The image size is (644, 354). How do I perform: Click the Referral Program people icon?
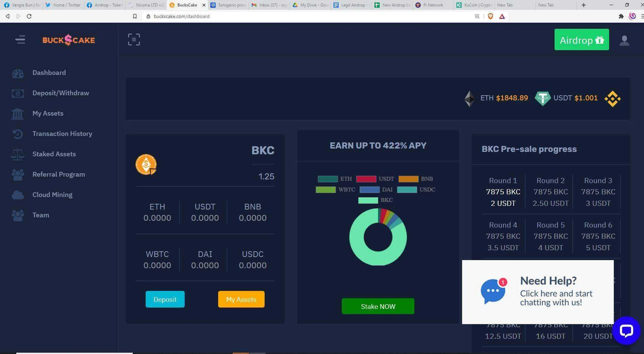click(18, 175)
